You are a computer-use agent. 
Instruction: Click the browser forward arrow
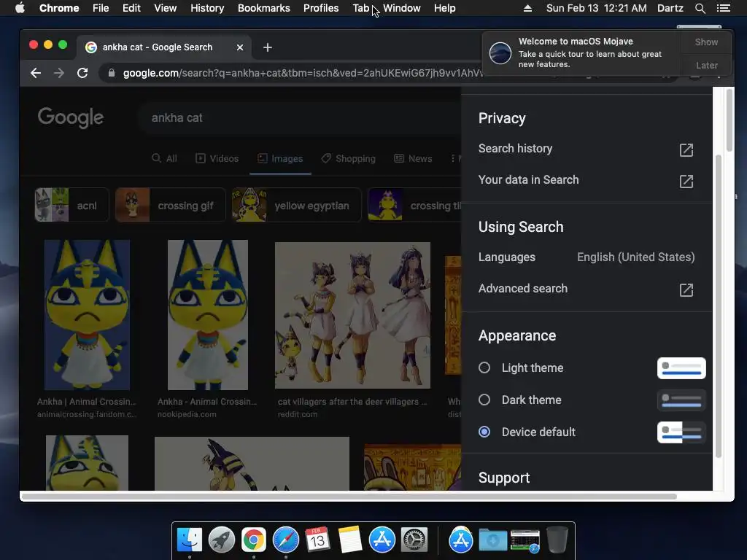coord(58,73)
